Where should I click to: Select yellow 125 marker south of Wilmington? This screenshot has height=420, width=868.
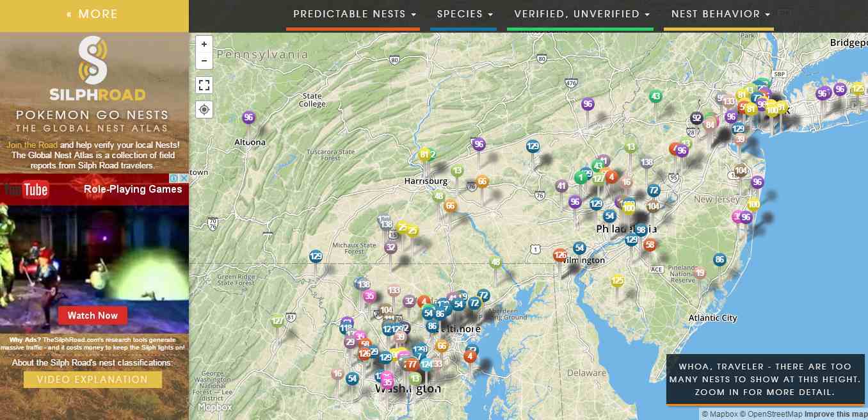tap(617, 280)
